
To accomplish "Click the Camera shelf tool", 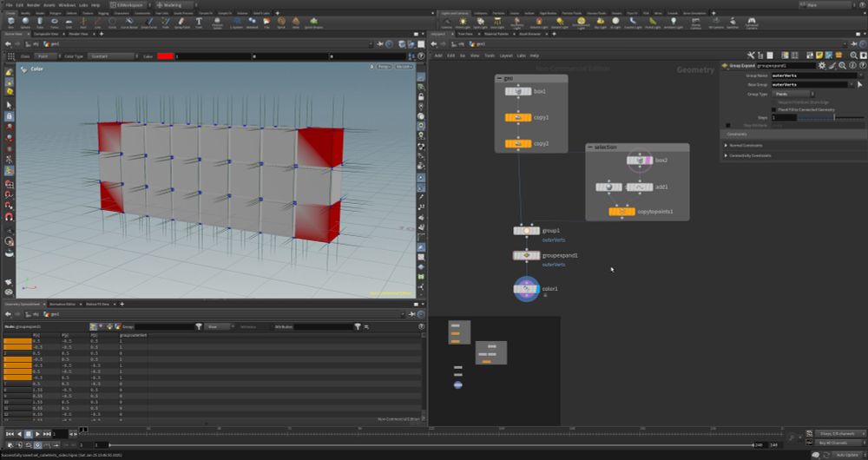I will [x=446, y=23].
